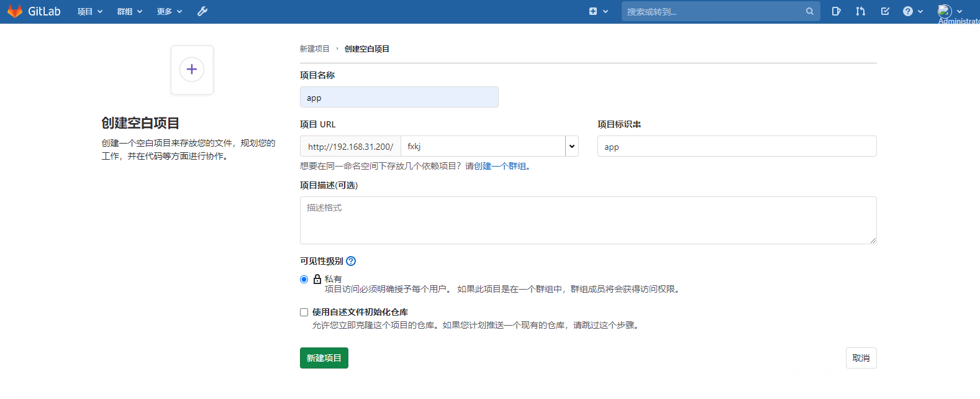The width and height of the screenshot is (980, 399).
Task: Open the 可见性级别 help icon
Action: pos(351,261)
